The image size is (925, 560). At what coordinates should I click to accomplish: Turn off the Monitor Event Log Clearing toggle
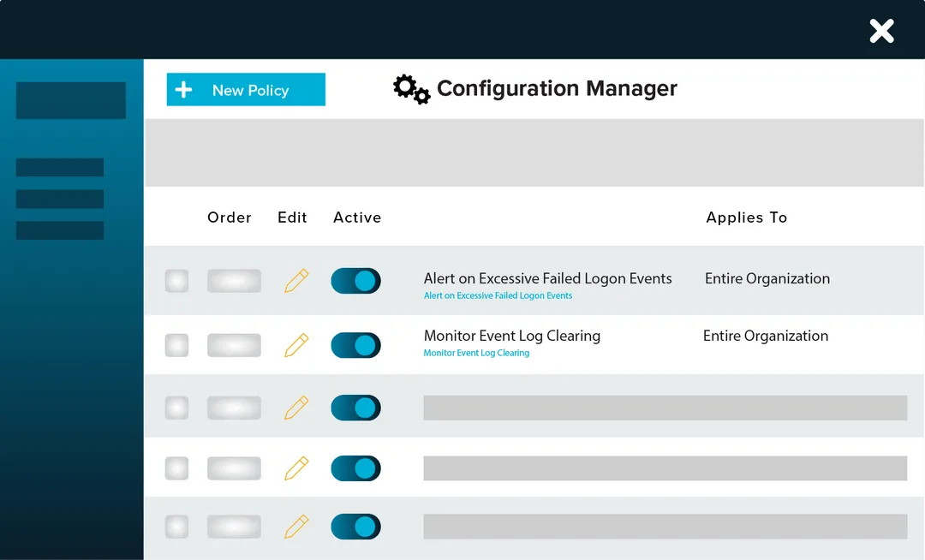point(355,345)
